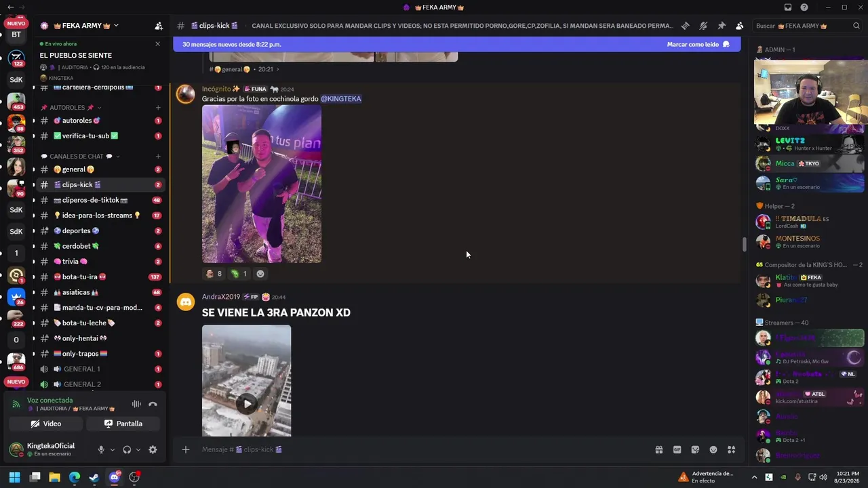Open the apps launcher icon in message bar
The width and height of the screenshot is (868, 488).
731,449
